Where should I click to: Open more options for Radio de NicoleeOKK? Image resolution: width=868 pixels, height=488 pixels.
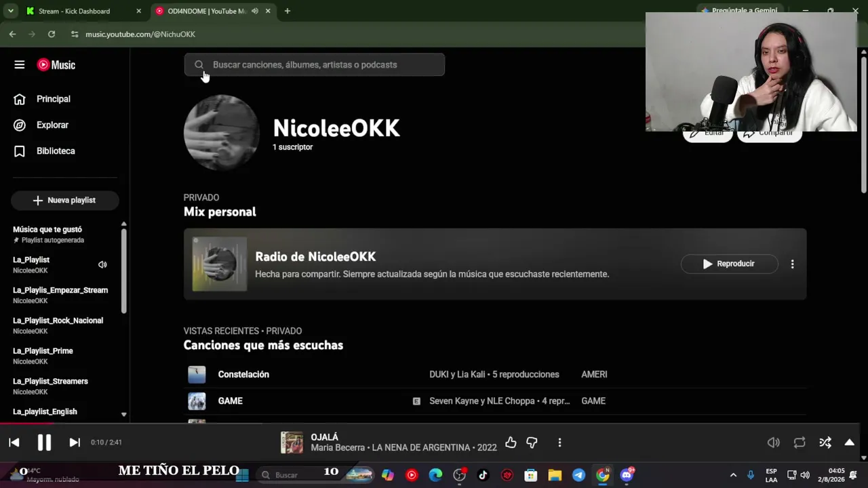pos(792,264)
